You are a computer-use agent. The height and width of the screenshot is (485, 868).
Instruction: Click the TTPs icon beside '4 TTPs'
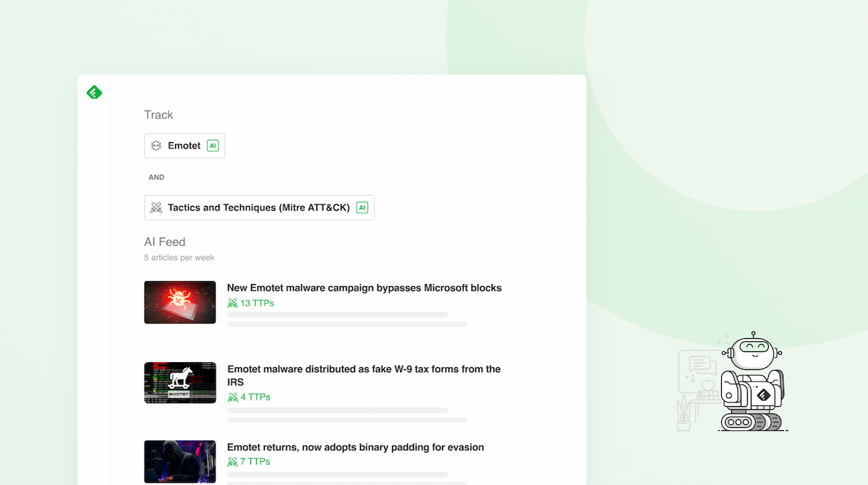click(231, 397)
